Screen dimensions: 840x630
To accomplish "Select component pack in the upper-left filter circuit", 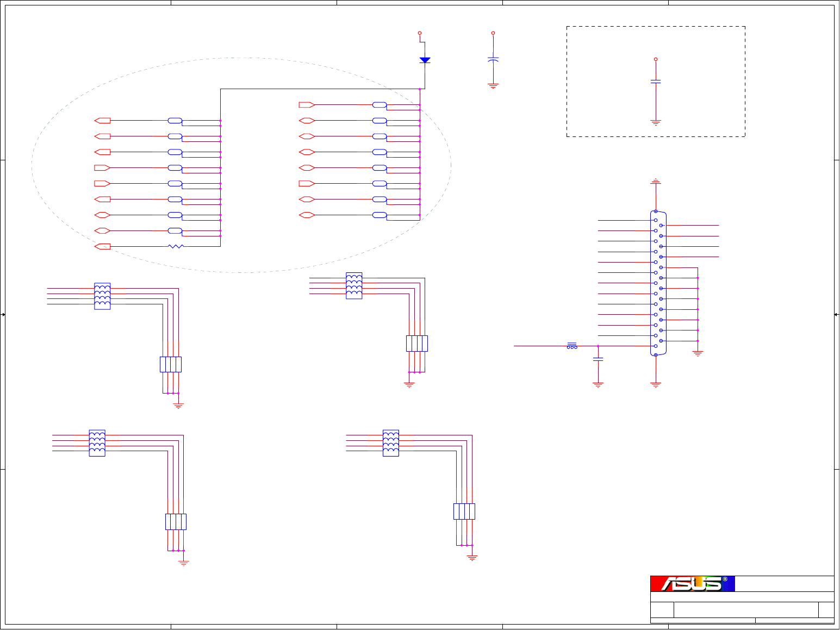I will (x=171, y=364).
